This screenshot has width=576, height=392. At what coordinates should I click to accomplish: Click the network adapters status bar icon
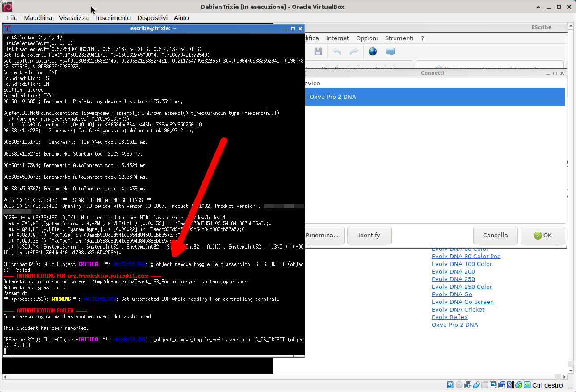click(468, 385)
